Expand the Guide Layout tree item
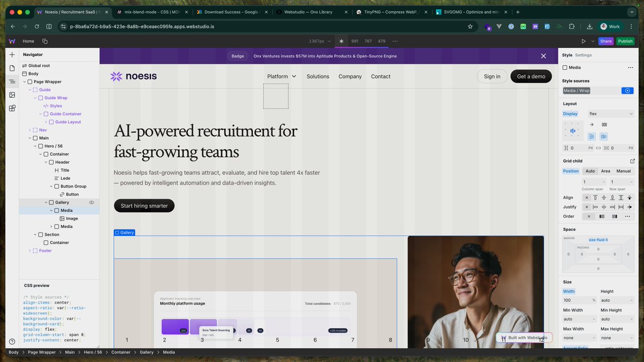Image resolution: width=644 pixels, height=362 pixels. pyautogui.click(x=46, y=122)
